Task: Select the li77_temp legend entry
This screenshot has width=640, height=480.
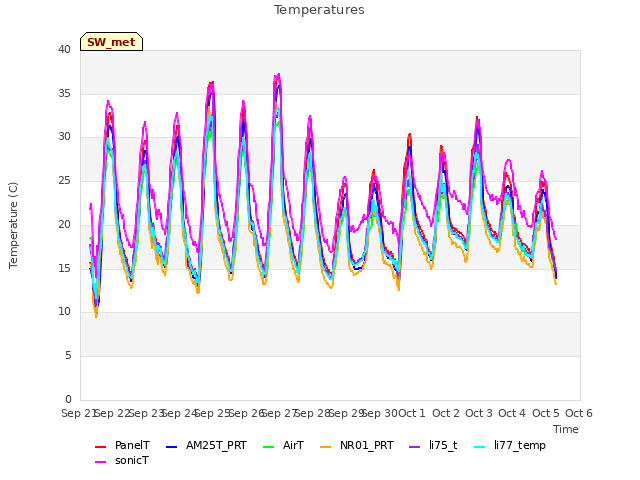Action: click(510, 445)
